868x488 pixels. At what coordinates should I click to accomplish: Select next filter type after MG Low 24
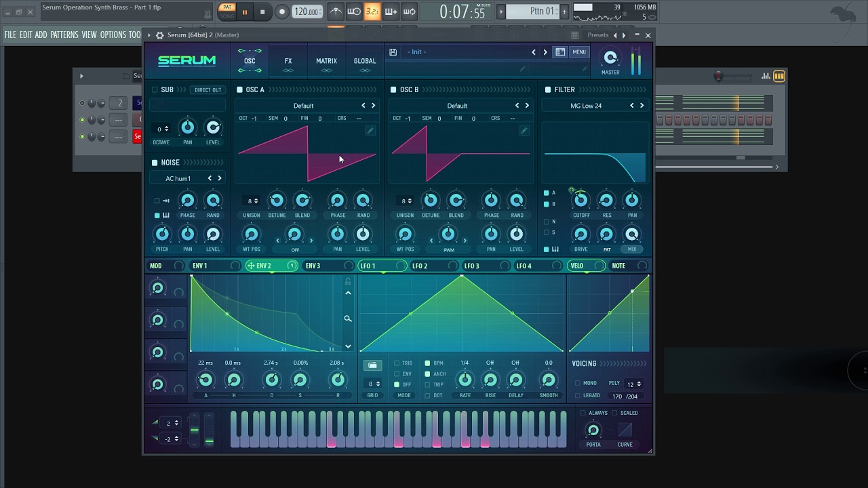pyautogui.click(x=642, y=106)
